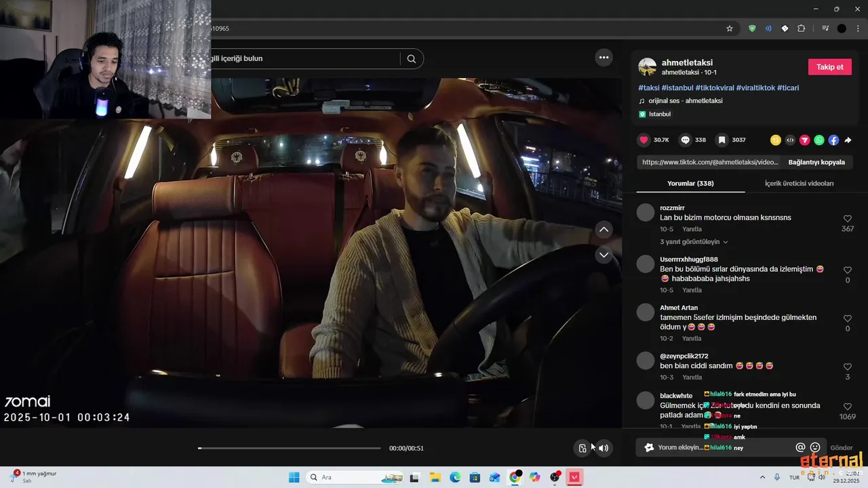Open File Explorer from taskbar
868x488 pixels.
435,477
